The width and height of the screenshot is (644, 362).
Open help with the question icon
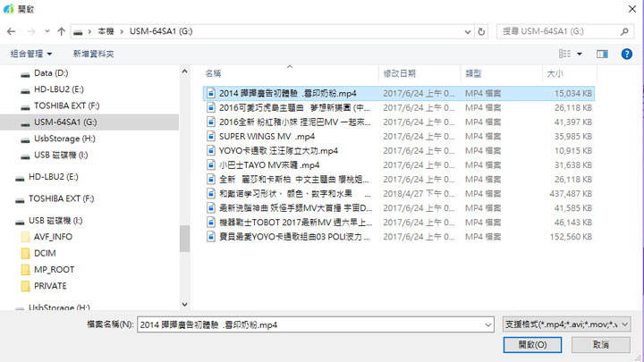click(627, 54)
